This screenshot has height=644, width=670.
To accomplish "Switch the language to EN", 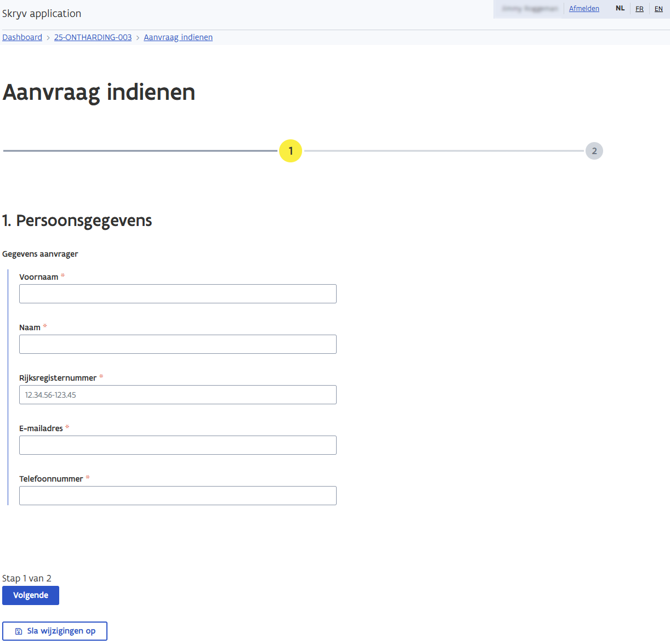I will (658, 8).
